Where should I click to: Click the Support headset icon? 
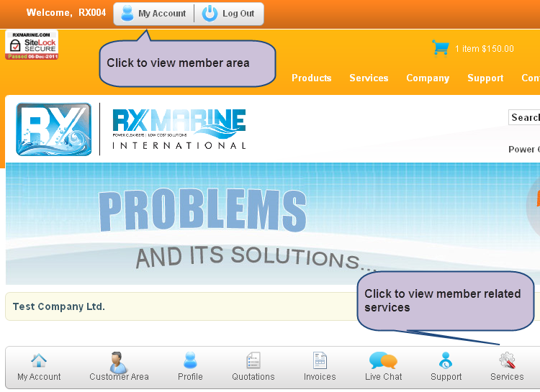click(446, 360)
